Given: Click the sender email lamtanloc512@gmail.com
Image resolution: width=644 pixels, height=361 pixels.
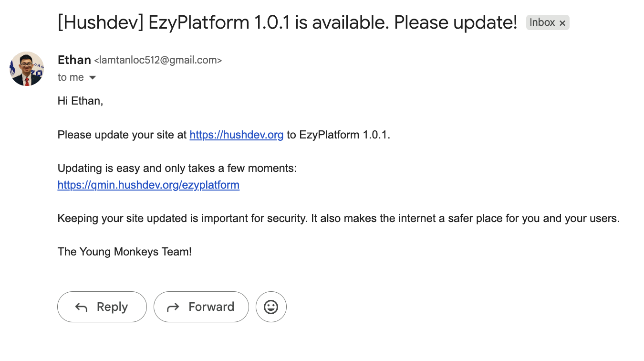Looking at the screenshot, I should coord(158,61).
